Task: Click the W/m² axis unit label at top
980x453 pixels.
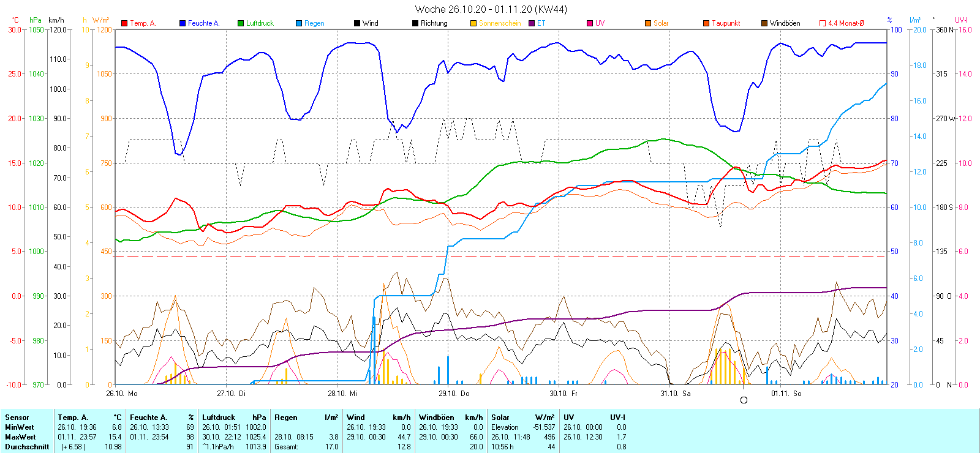Action: pyautogui.click(x=101, y=20)
